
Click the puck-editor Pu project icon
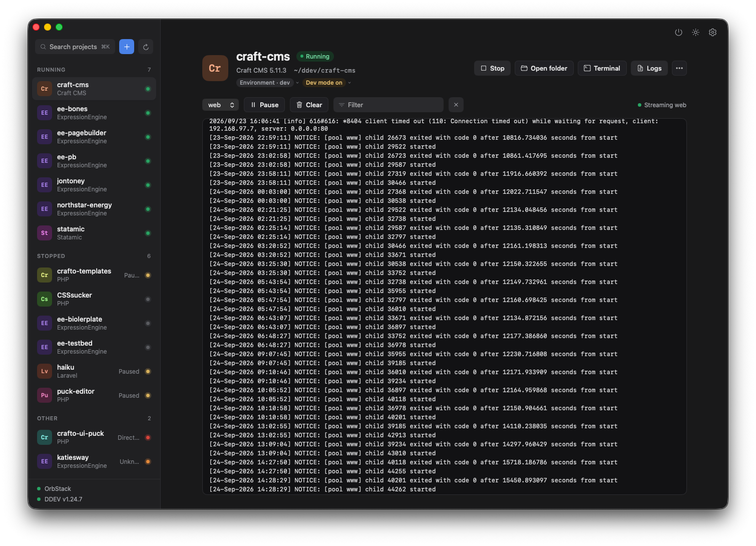[x=45, y=395]
